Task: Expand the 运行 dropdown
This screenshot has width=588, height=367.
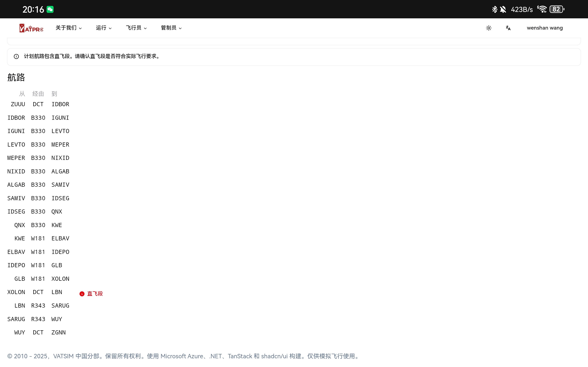Action: [x=104, y=28]
